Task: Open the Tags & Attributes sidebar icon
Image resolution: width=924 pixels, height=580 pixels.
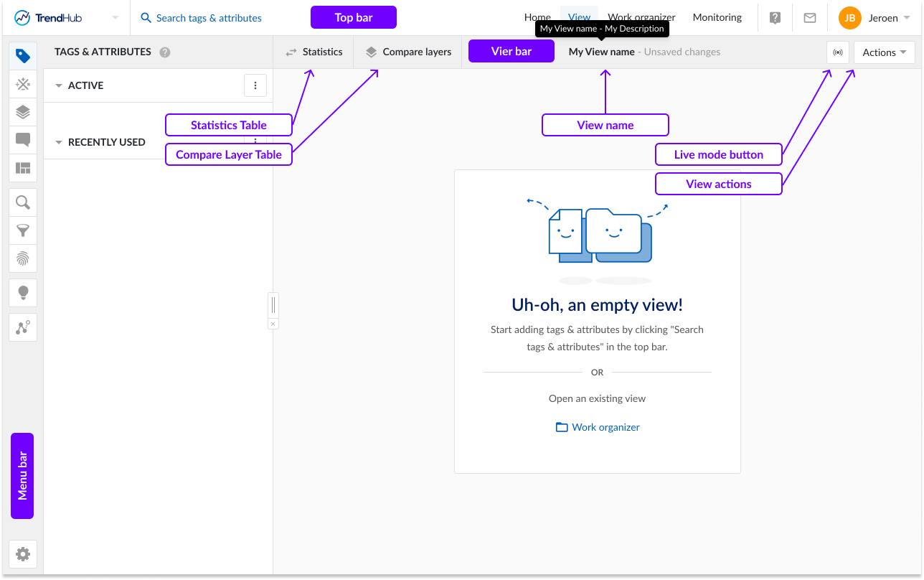Action: 23,56
